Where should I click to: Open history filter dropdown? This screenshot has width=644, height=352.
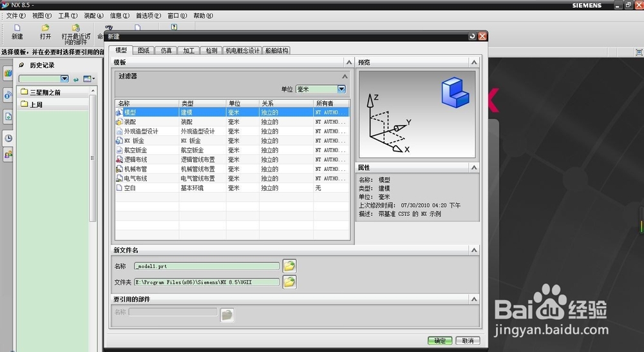pos(64,79)
